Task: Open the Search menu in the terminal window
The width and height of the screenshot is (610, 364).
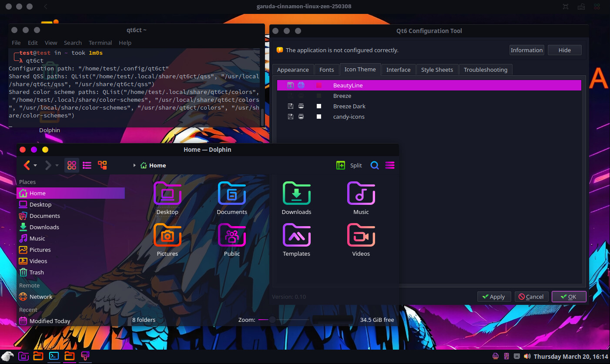Action: tap(73, 43)
